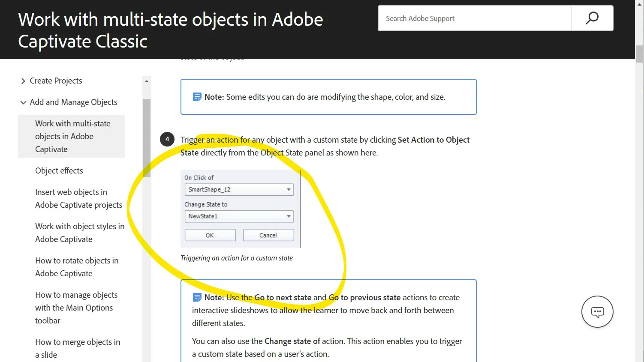
Task: Click the 'Change State to' label
Action: [x=206, y=204]
